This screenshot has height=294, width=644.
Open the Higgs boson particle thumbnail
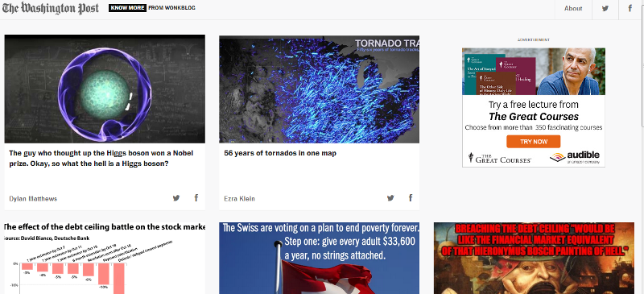(105, 89)
